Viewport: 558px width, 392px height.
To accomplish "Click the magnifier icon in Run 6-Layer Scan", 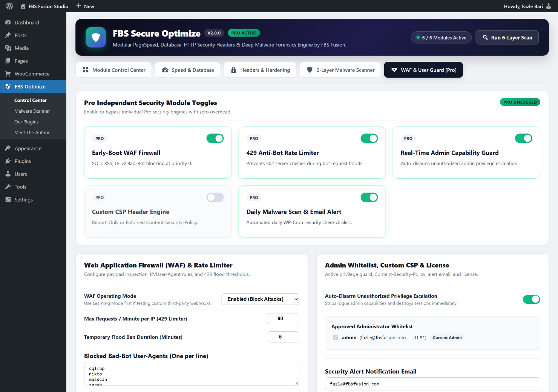I will point(485,37).
